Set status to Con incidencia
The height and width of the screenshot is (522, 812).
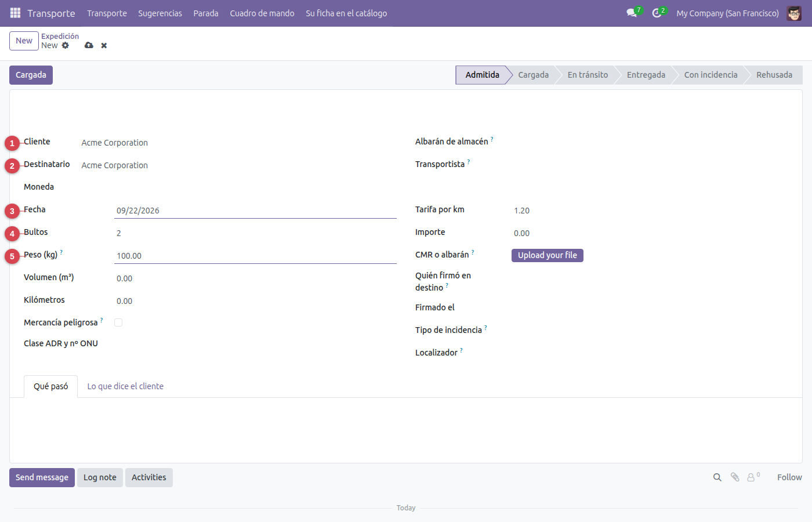point(710,75)
